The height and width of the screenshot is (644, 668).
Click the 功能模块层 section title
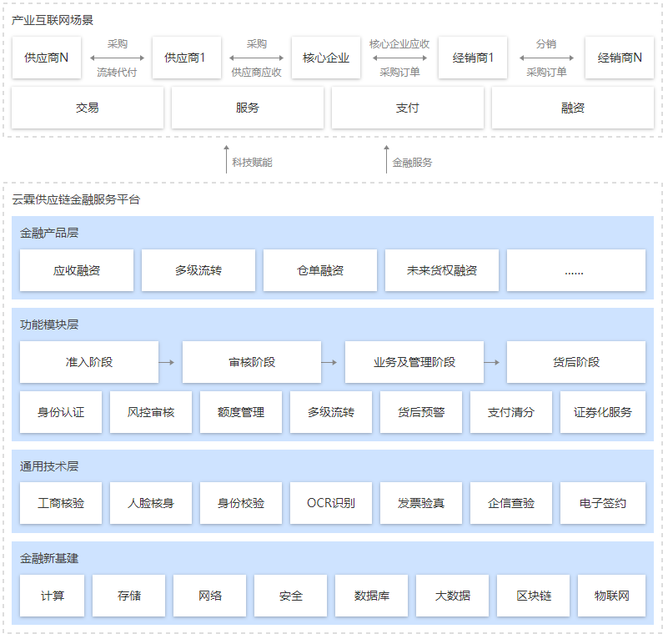[x=49, y=325]
